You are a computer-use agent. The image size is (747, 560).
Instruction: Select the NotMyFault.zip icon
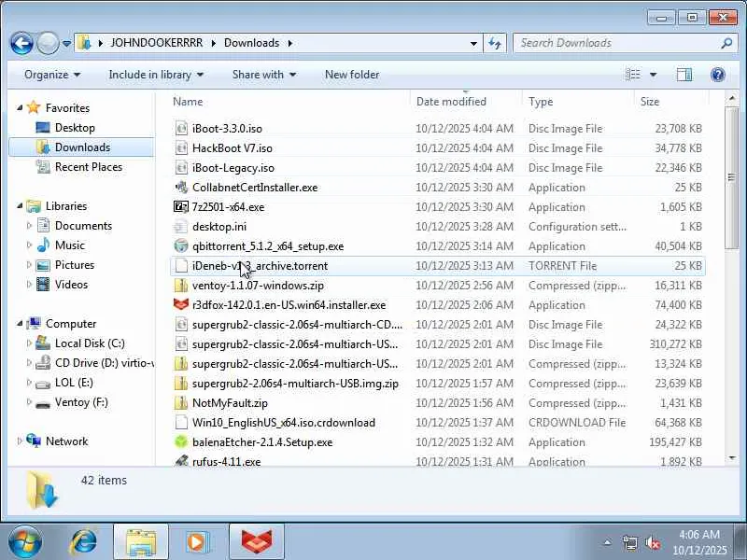point(181,403)
